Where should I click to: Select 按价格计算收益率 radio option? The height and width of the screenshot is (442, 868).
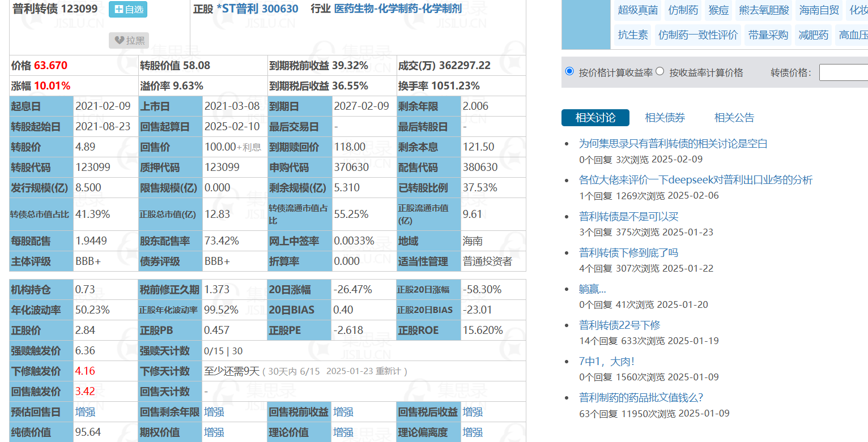[x=569, y=71]
